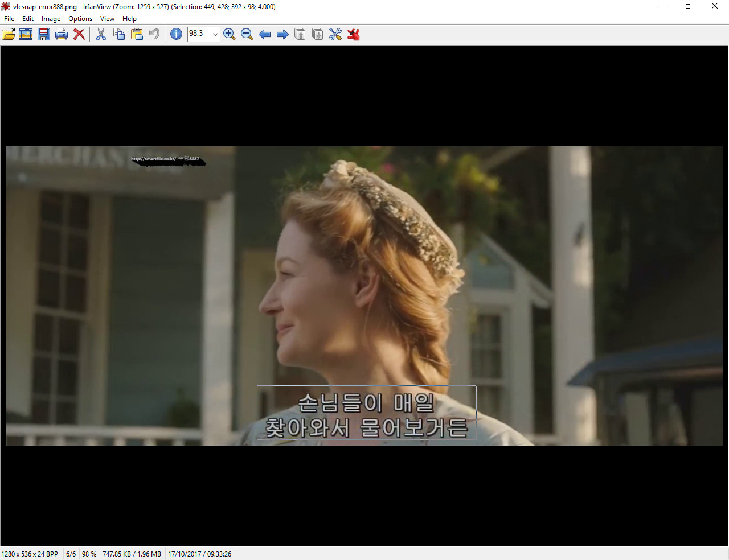
Task: Click the 747.85 KB / 1.96 MB status
Action: [132, 554]
